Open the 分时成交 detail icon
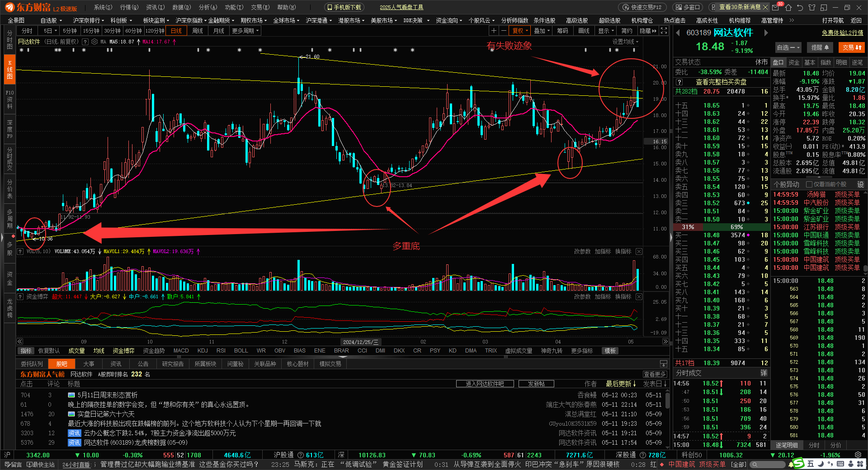This screenshot has width=868, height=470. pyautogui.click(x=764, y=373)
